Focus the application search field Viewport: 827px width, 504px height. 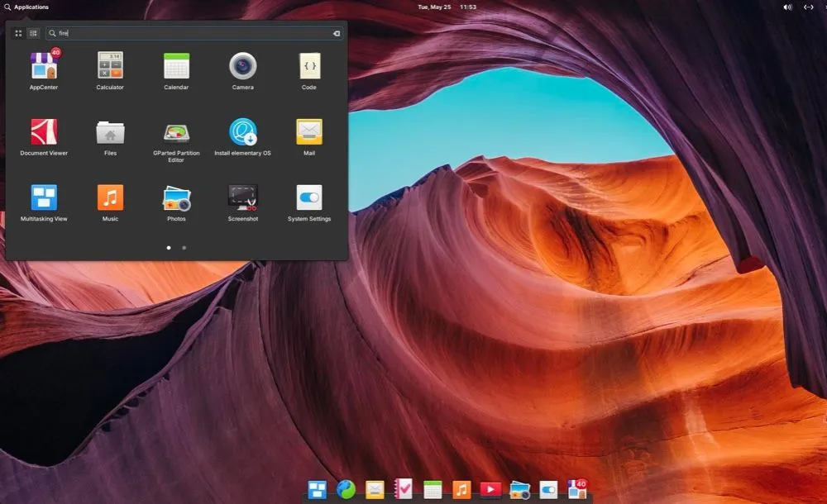(x=194, y=33)
